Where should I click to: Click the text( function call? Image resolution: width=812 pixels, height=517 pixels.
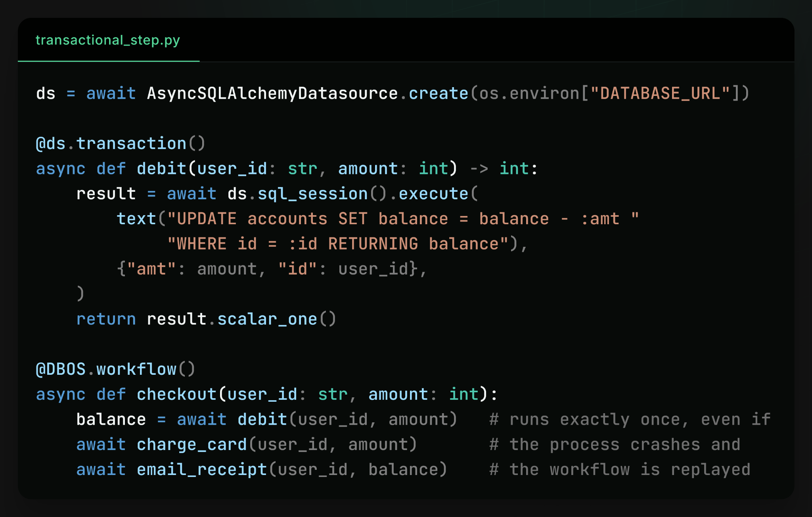coord(141,219)
